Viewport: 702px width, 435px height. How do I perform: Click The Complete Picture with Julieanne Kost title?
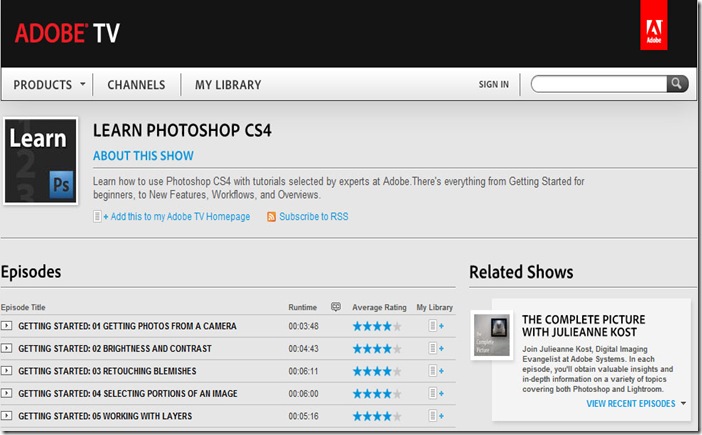(583, 326)
